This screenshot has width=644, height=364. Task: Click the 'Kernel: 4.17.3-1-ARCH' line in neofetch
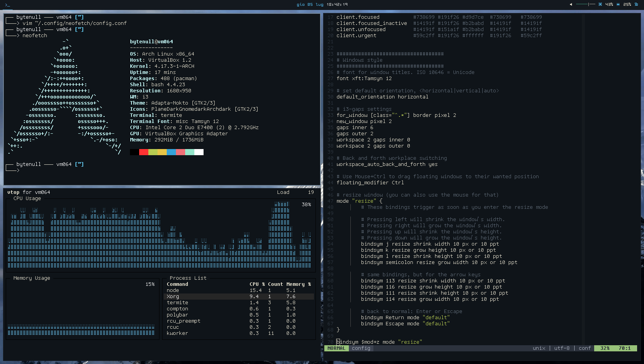pos(162,66)
